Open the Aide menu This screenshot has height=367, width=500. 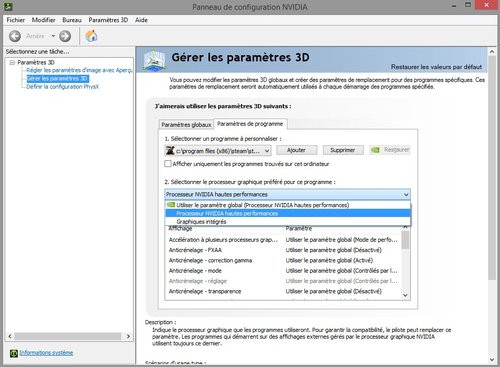click(141, 20)
